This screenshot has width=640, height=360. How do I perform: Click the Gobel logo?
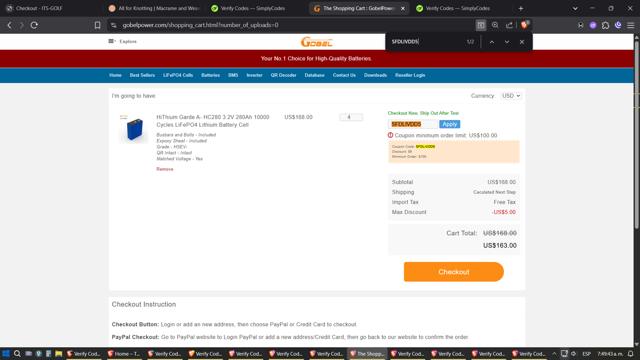(317, 42)
